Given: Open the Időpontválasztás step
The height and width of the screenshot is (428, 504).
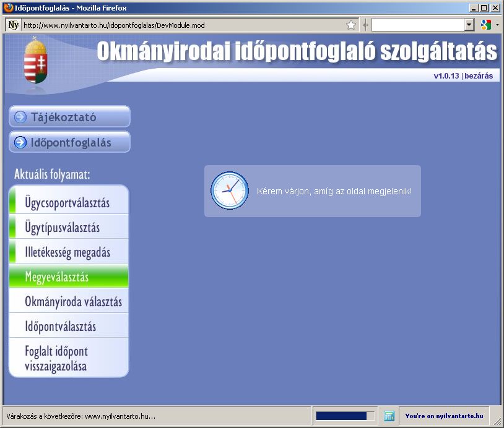Looking at the screenshot, I should (61, 327).
